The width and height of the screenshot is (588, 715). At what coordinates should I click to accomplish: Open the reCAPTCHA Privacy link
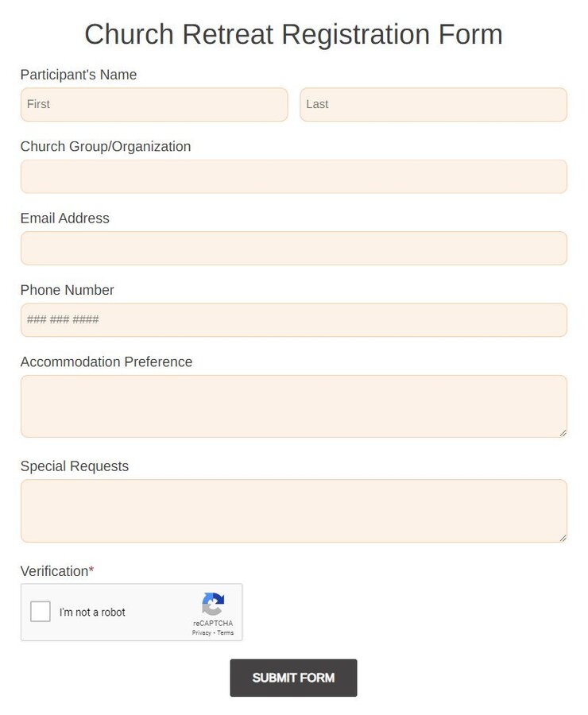202,632
